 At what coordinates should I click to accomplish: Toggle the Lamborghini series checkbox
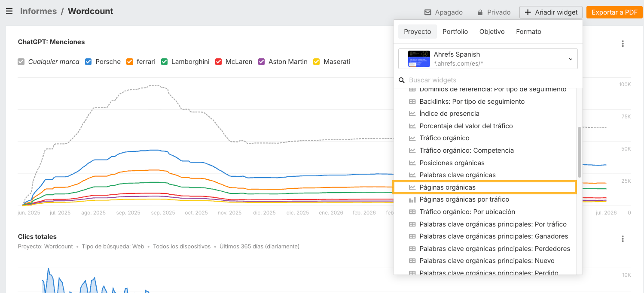164,62
